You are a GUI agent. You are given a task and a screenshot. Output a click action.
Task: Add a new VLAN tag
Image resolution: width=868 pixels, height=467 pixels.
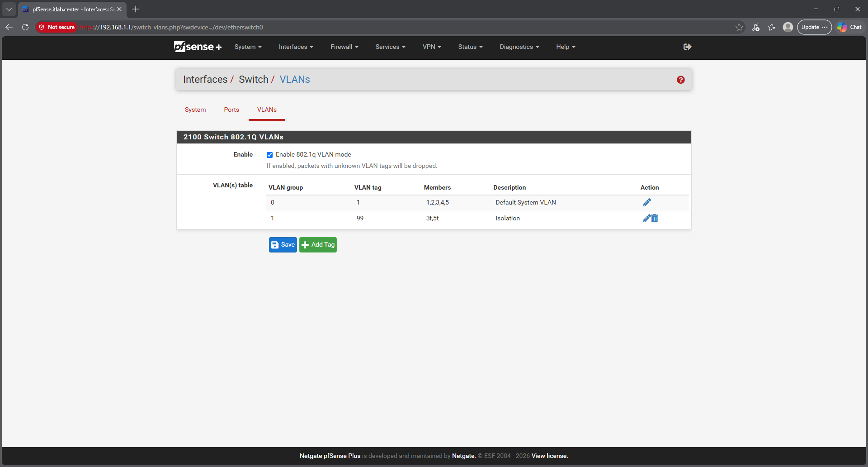[318, 245]
